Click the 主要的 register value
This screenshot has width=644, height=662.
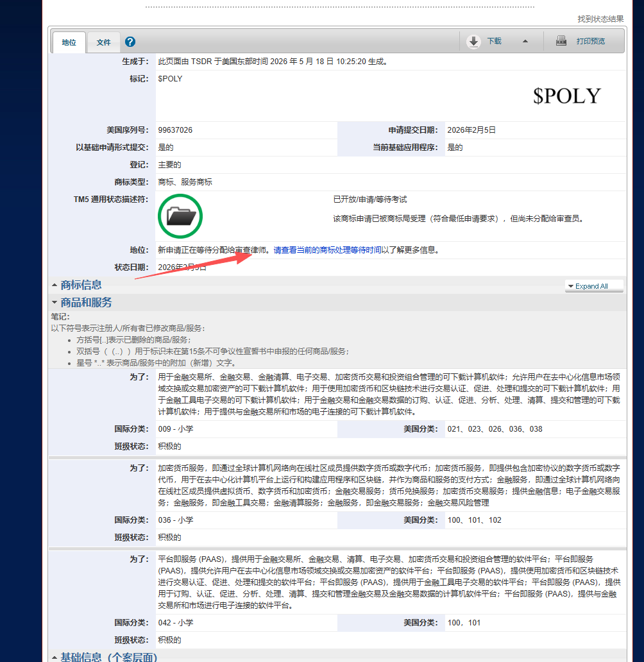click(x=169, y=165)
